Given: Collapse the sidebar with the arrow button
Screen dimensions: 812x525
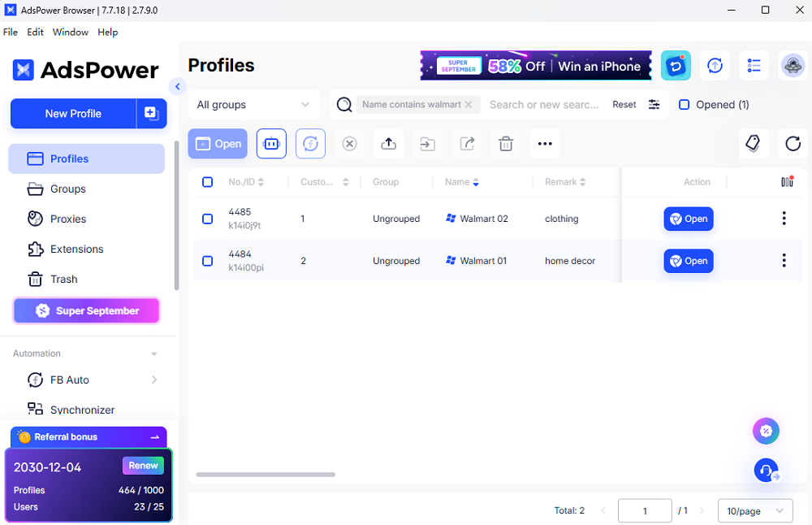Looking at the screenshot, I should [177, 86].
